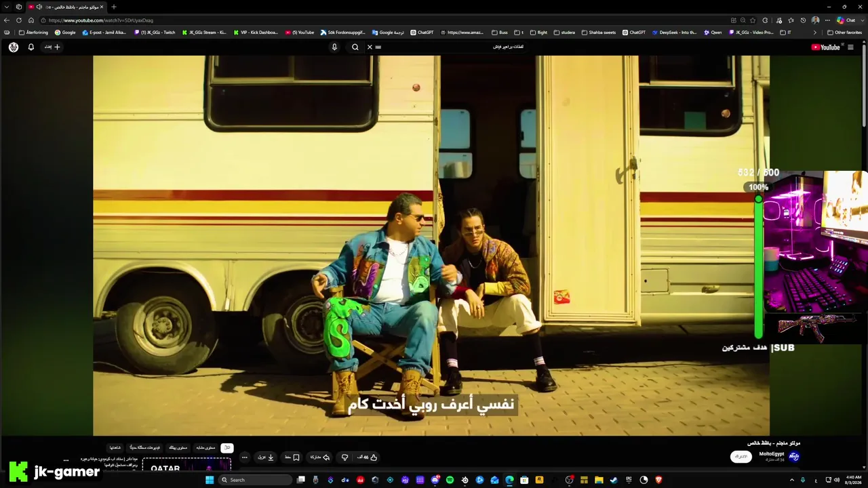The height and width of the screenshot is (488, 868).
Task: Open Discord from the taskbar
Action: pos(435,480)
